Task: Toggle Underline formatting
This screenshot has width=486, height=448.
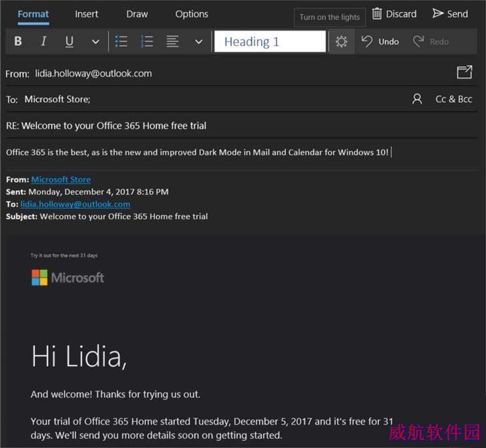Action: pyautogui.click(x=69, y=41)
